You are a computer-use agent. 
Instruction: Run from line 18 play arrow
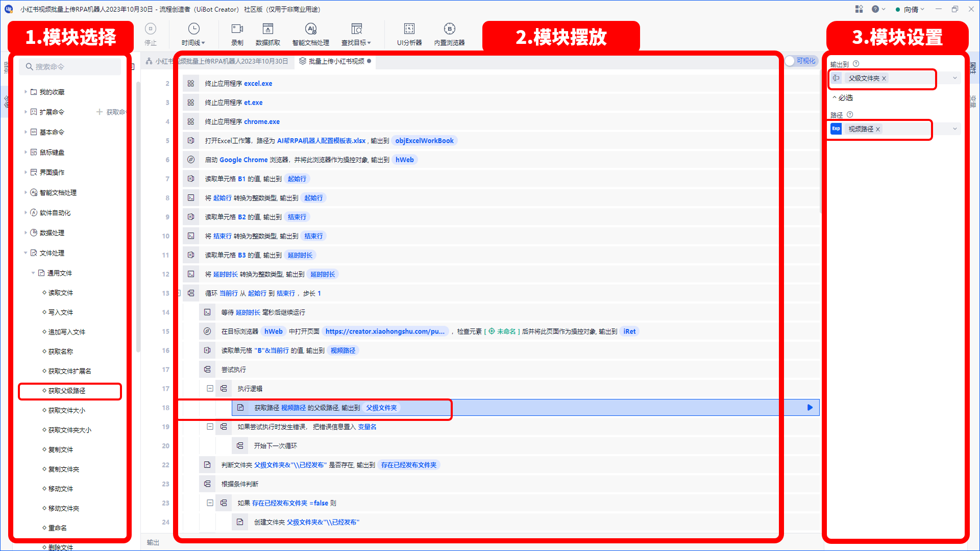(x=810, y=408)
